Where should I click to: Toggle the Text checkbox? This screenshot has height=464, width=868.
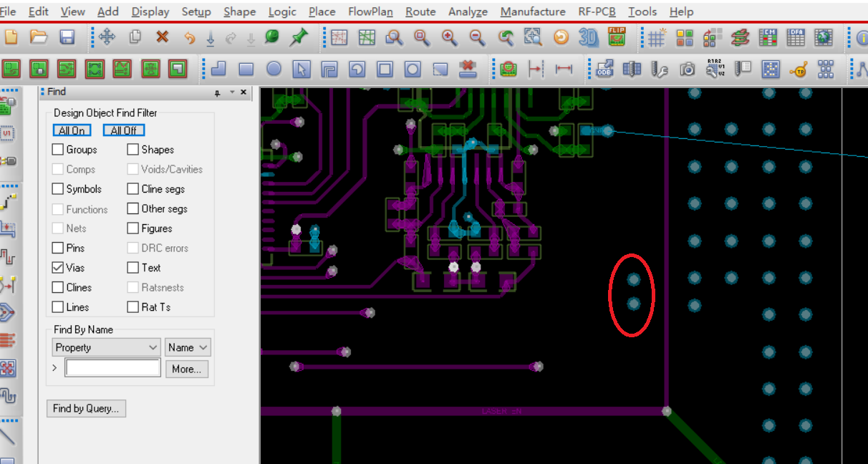click(133, 268)
